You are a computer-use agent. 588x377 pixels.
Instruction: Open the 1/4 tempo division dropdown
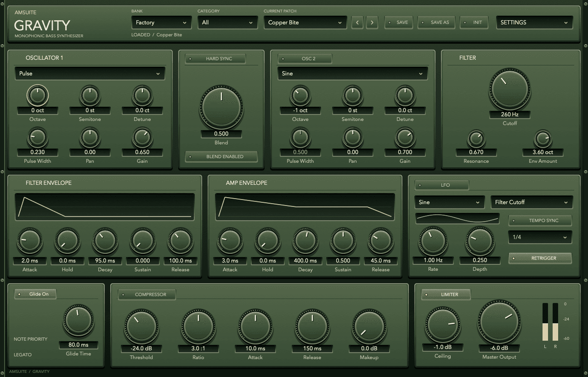tap(540, 237)
